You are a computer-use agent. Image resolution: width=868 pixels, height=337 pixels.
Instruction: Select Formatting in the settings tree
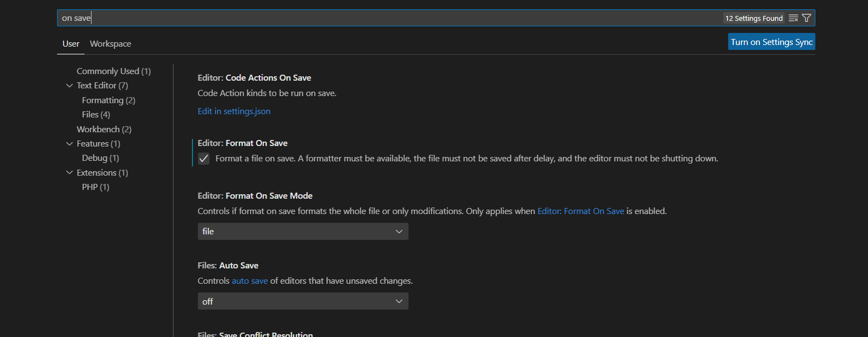point(109,100)
